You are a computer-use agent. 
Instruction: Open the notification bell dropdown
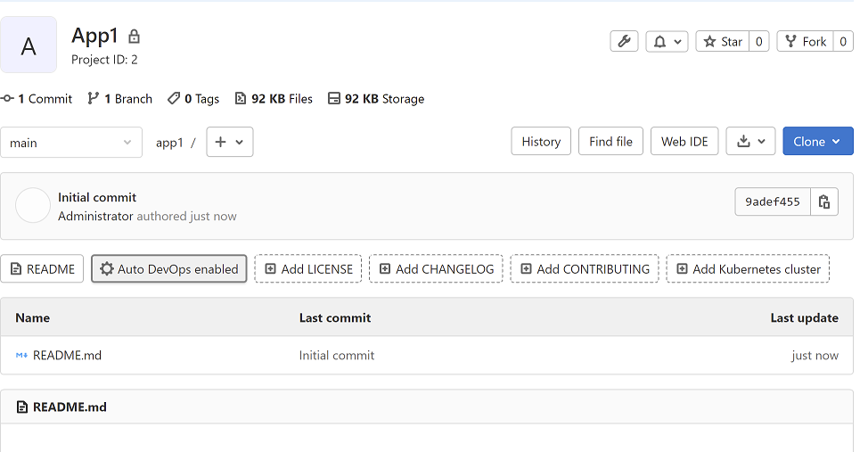click(x=667, y=41)
